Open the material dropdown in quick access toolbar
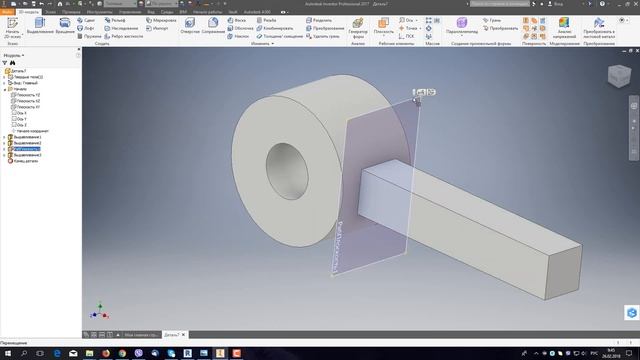This screenshot has width=640, height=360. (120, 4)
